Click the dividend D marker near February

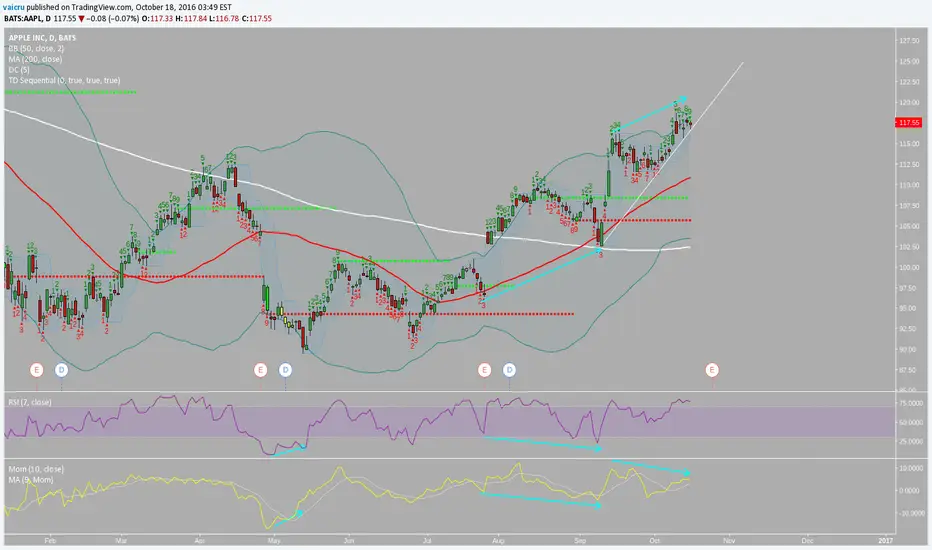[61, 370]
